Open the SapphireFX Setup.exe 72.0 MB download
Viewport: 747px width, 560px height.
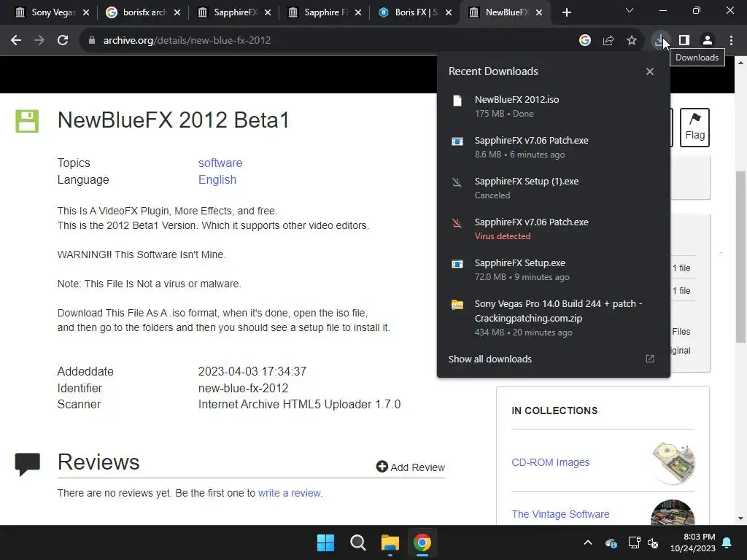(x=553, y=270)
